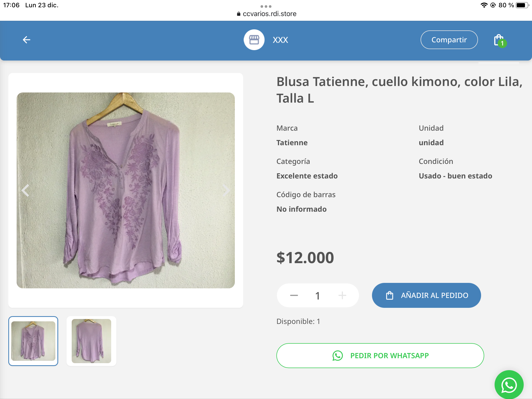Select the front view blouse thumbnail
Image resolution: width=532 pixels, height=399 pixels.
tap(33, 341)
